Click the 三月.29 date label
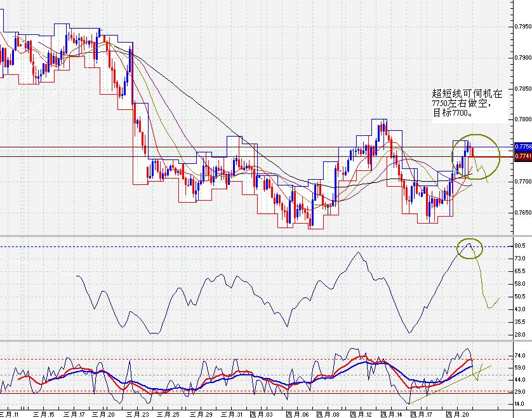 [201, 414]
